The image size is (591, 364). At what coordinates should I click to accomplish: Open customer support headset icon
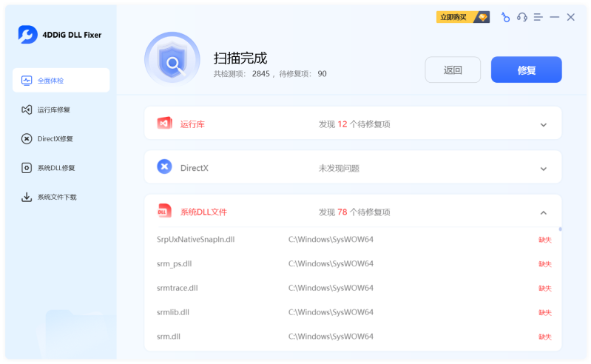click(522, 17)
